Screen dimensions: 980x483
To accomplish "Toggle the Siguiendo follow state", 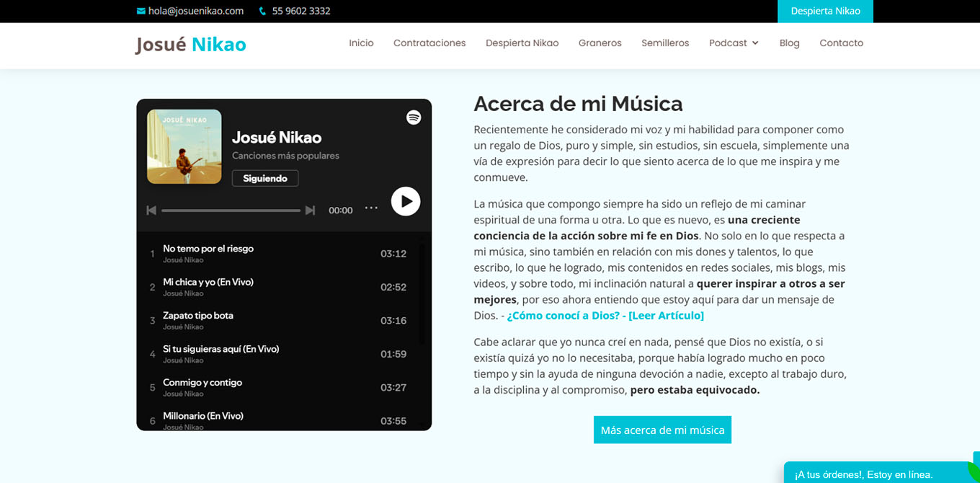I will click(x=265, y=177).
